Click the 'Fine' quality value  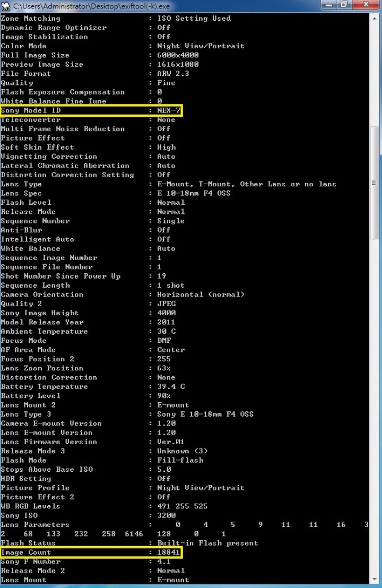coord(166,83)
